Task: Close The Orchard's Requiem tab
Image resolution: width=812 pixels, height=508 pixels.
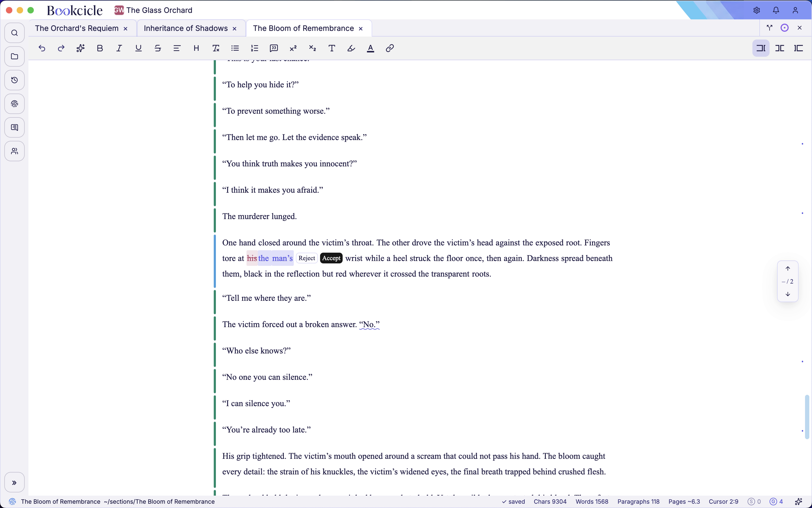Action: coord(125,29)
